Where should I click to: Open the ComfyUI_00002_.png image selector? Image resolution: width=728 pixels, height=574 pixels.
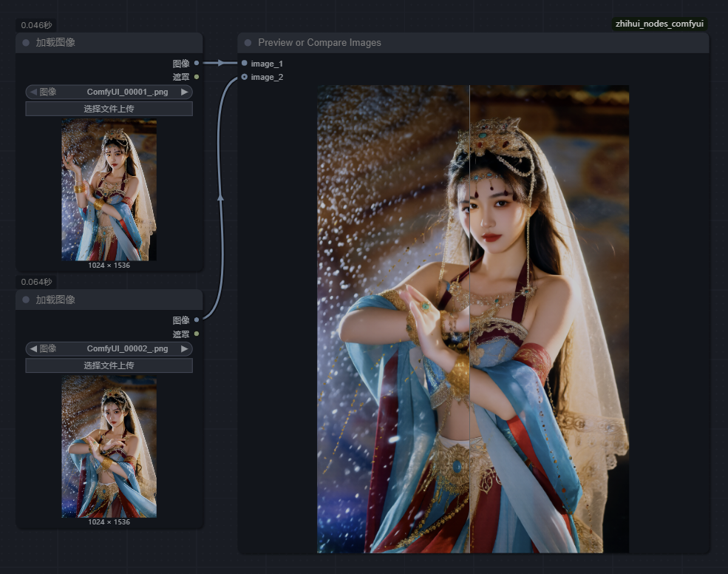109,348
